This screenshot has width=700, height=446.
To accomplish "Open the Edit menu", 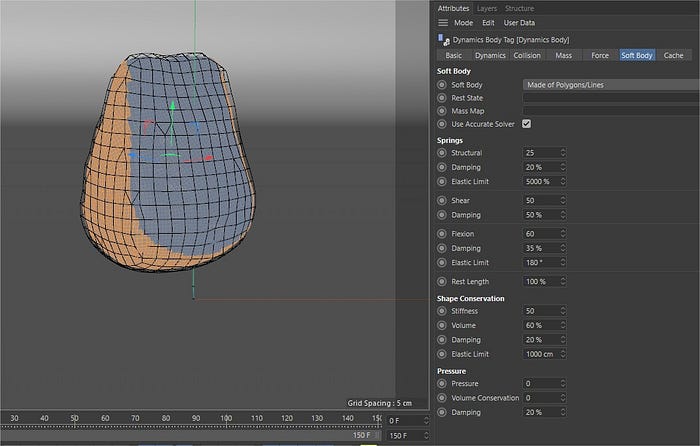I will [x=488, y=23].
